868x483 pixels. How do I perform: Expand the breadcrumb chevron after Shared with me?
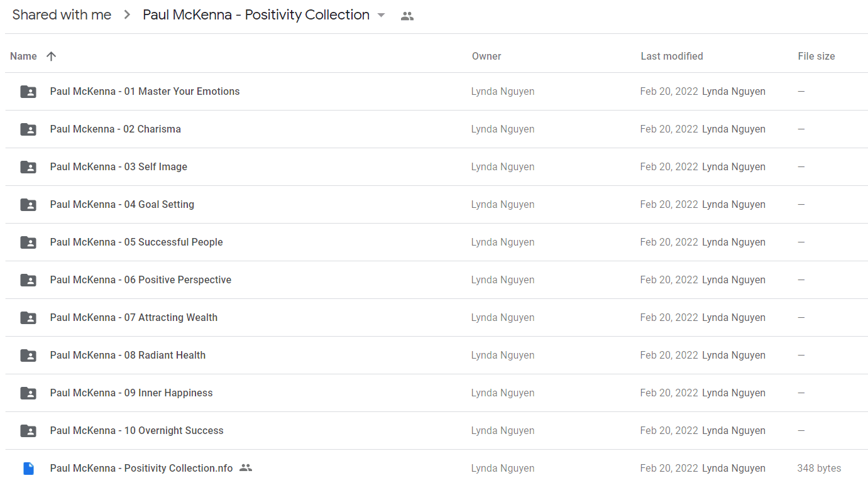click(127, 15)
